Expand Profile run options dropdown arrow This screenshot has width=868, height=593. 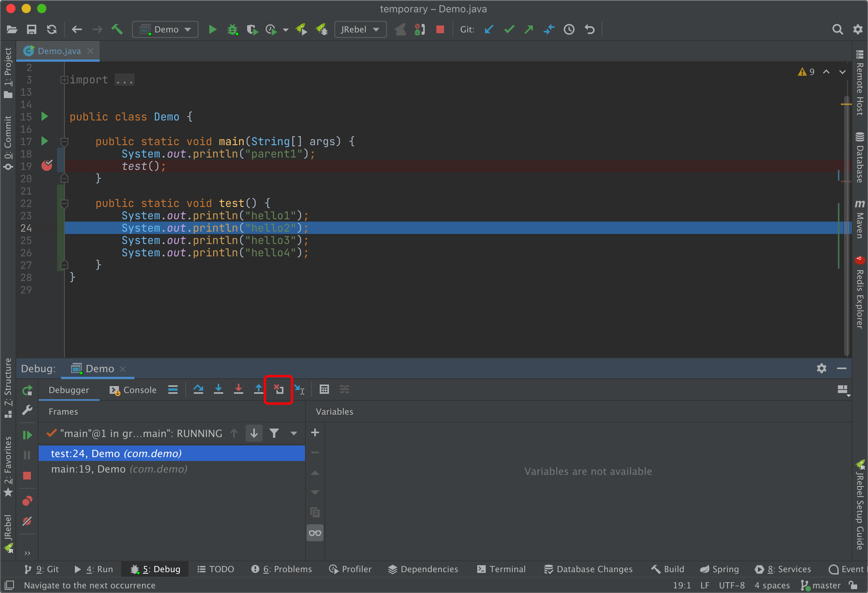(286, 30)
